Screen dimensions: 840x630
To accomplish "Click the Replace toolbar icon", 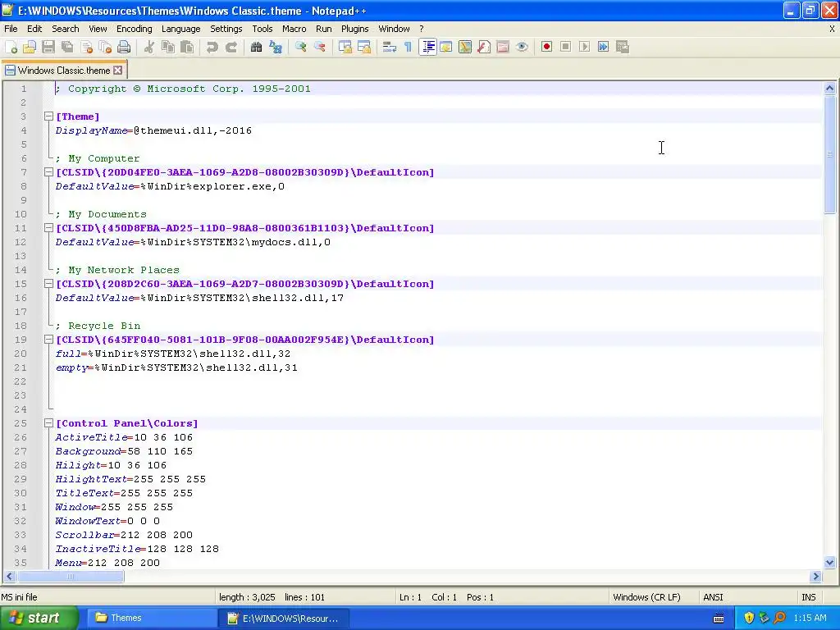I will 276,47.
